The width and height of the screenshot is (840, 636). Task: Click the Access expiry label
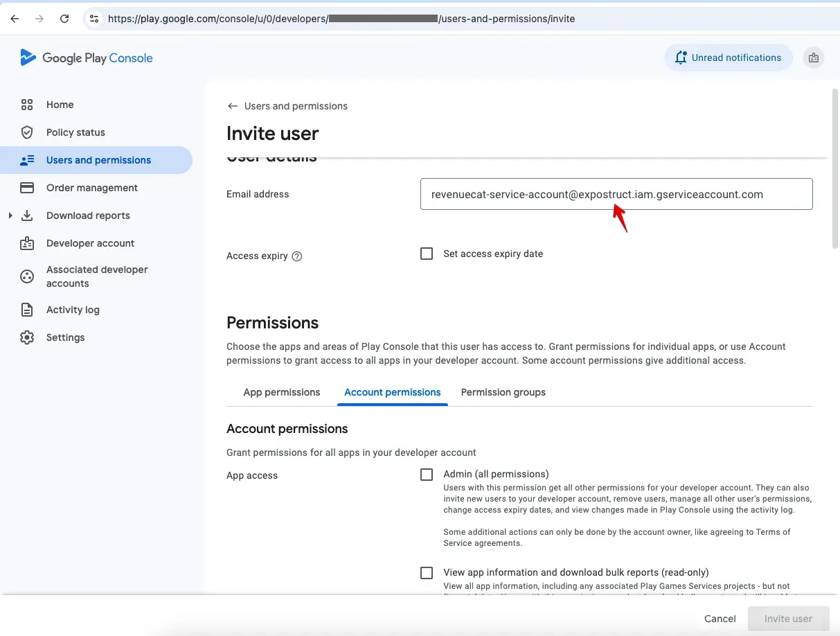pyautogui.click(x=257, y=256)
